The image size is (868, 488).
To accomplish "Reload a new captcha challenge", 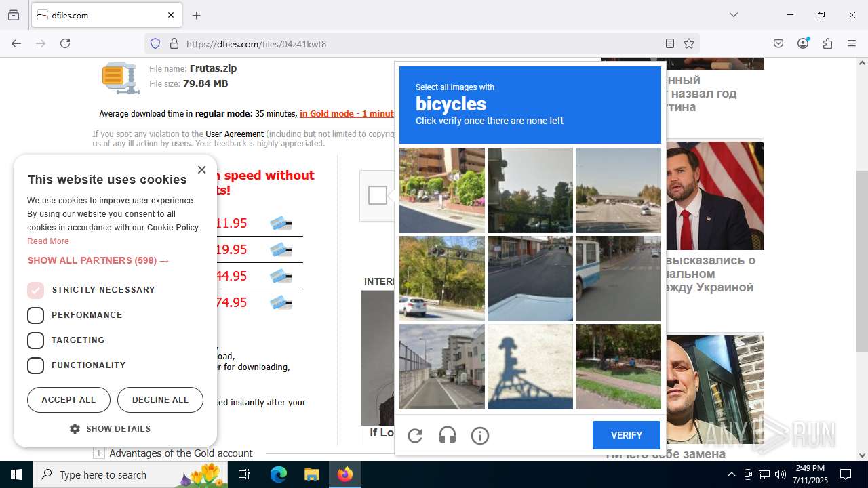I will 415,436.
